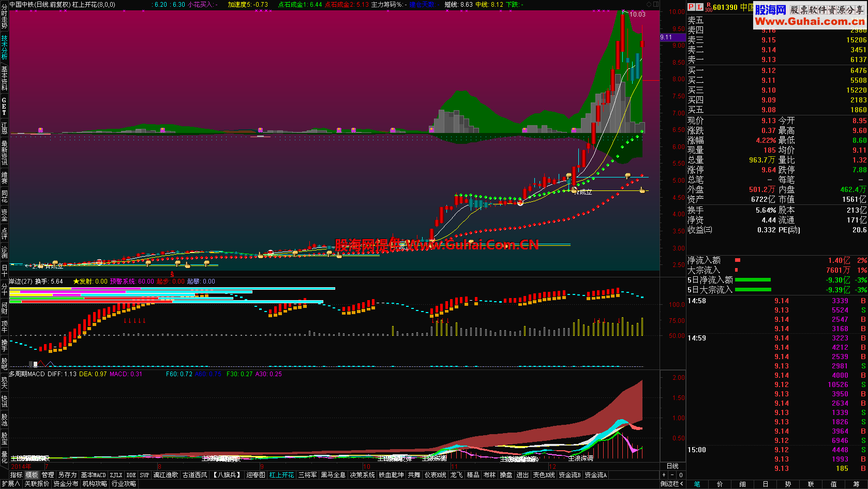Switch to 笔 tick tab
Image resolution: width=868 pixels, height=489 pixels.
(697, 484)
